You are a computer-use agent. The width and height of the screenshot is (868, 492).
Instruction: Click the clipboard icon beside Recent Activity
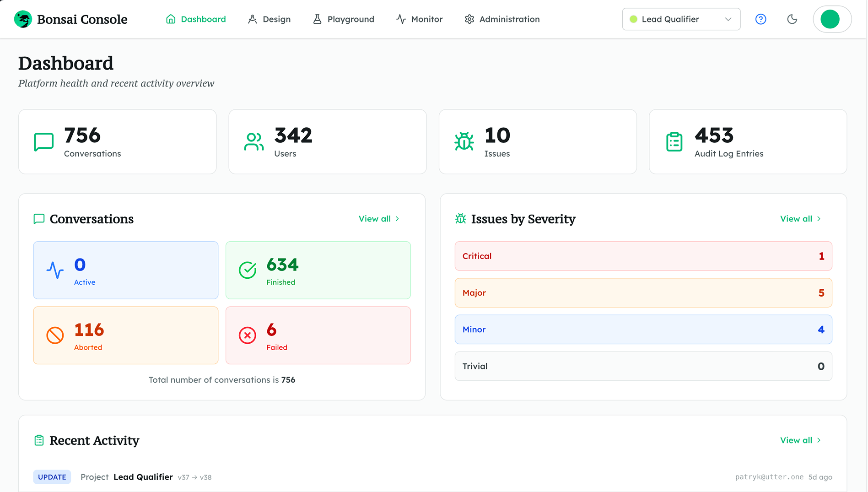tap(39, 440)
